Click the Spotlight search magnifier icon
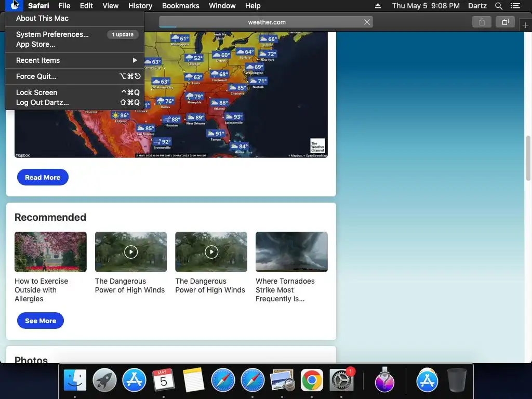The width and height of the screenshot is (532, 399). 498,6
